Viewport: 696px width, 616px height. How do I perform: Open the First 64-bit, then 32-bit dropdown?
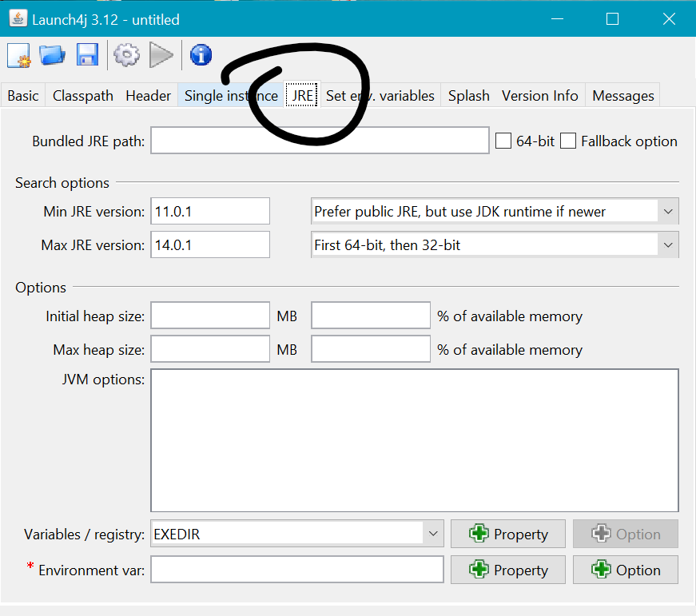[x=495, y=245]
